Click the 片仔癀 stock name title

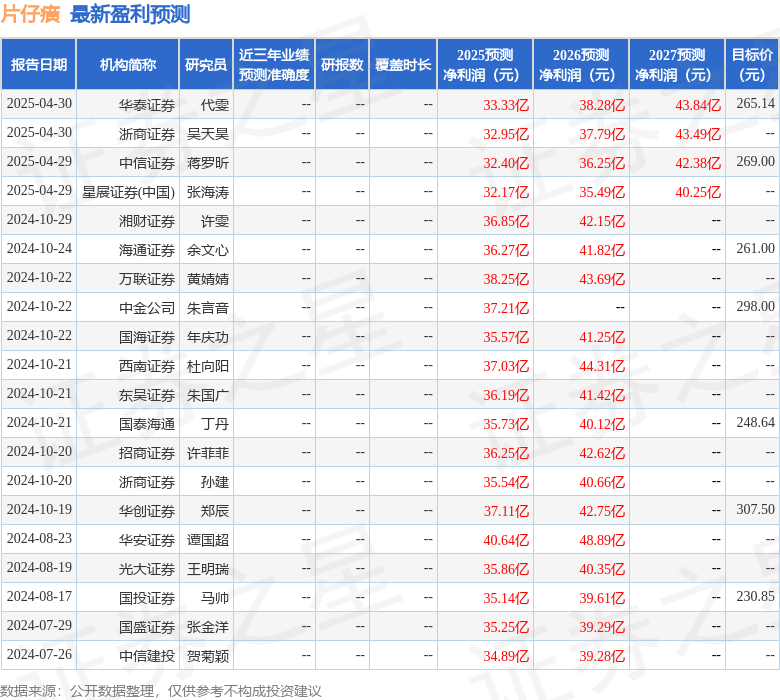(30, 14)
